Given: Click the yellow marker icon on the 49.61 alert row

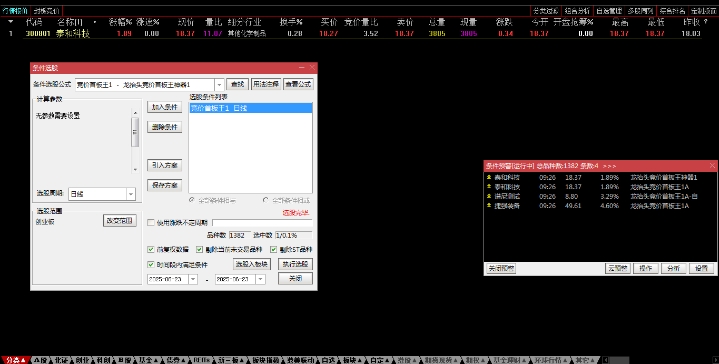Looking at the screenshot, I should click(489, 206).
